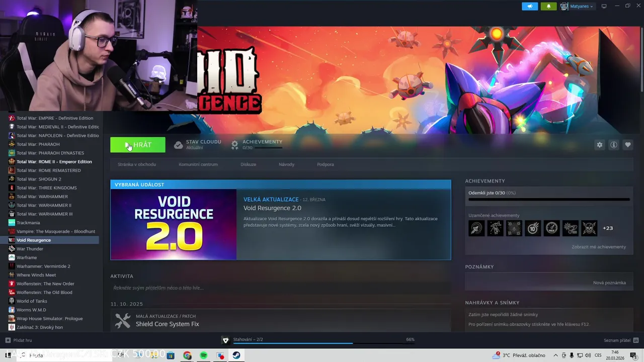This screenshot has width=644, height=362.
Task: Click download queue game icon
Action: (225, 340)
